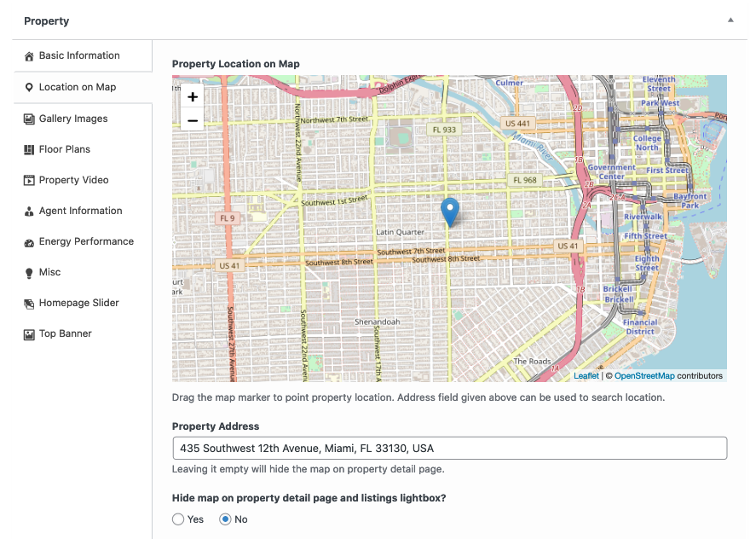Click the FL 968 road shield
756x539 pixels.
point(524,181)
